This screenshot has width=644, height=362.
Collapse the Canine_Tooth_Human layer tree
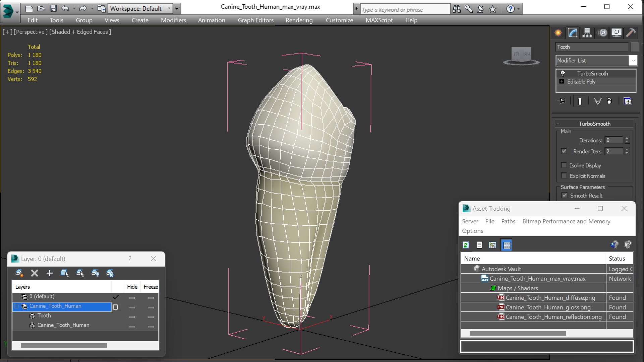tap(16, 306)
